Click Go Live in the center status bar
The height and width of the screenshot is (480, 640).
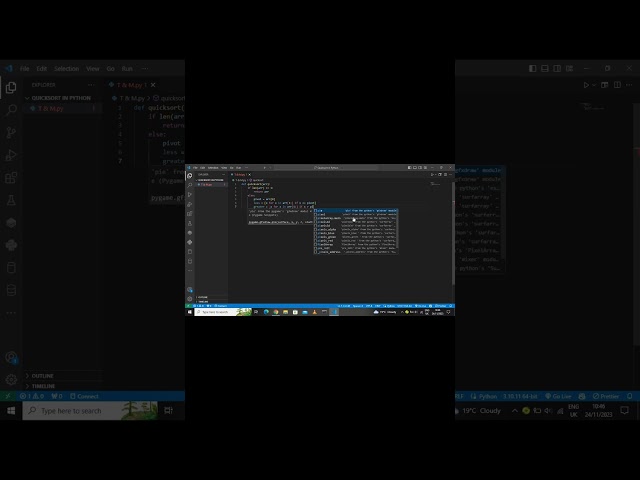[x=420, y=306]
